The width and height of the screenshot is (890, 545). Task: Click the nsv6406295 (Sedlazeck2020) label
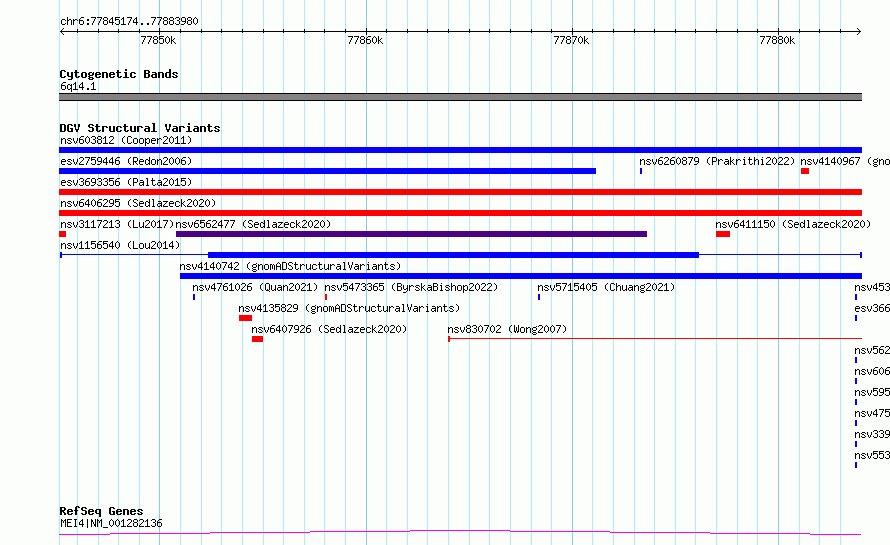tap(138, 203)
